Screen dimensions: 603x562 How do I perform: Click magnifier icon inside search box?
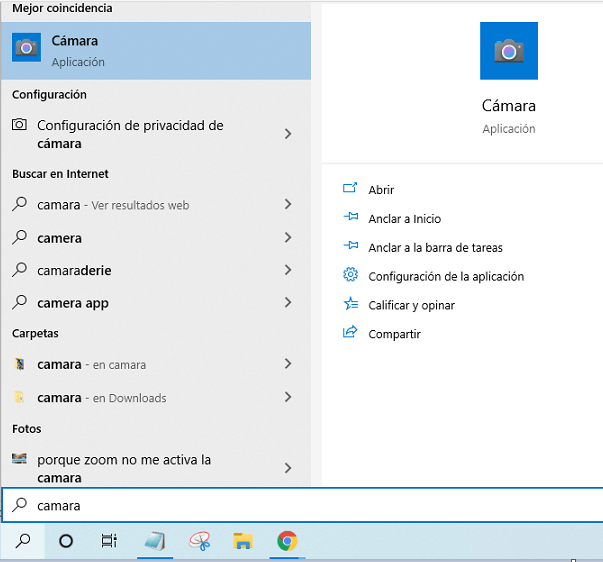[19, 505]
